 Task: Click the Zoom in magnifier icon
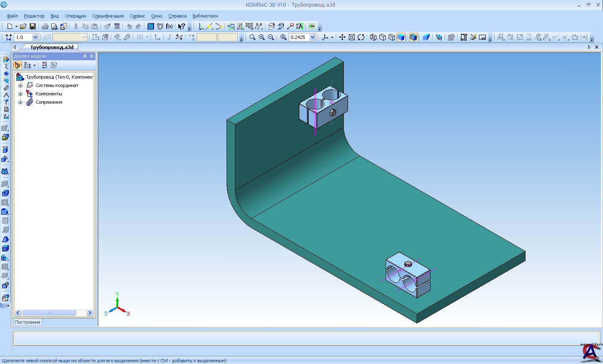pyautogui.click(x=262, y=37)
